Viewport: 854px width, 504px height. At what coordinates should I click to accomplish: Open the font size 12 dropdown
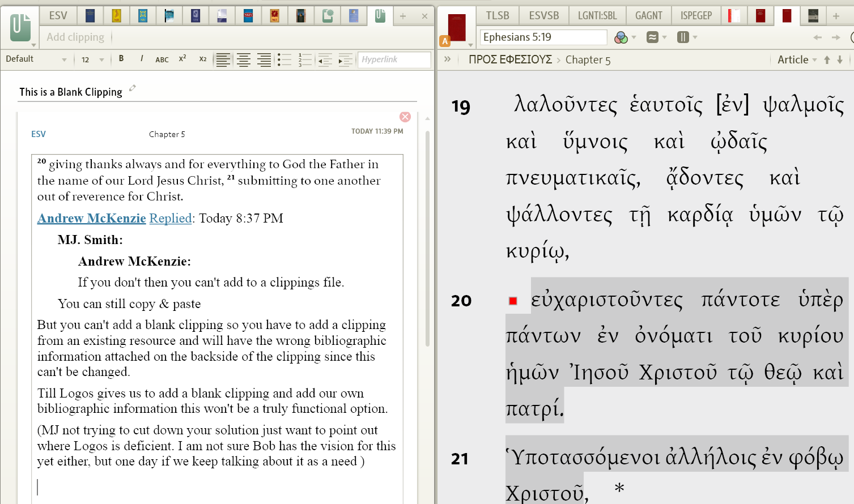click(92, 59)
